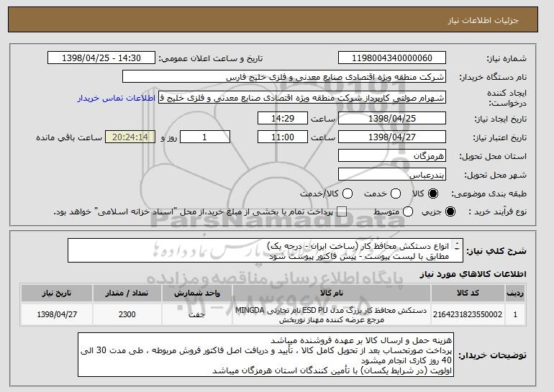
Task: Select the کالا radio button
Action: (433, 193)
